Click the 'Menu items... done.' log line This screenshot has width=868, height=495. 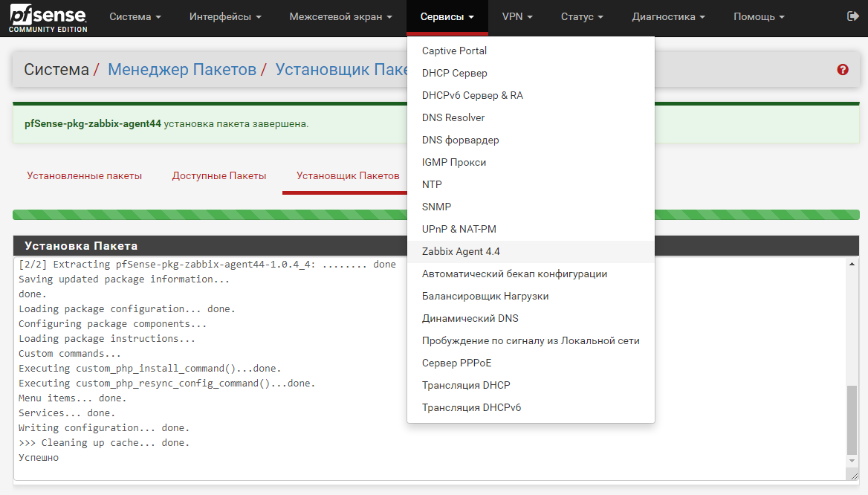[x=73, y=398]
